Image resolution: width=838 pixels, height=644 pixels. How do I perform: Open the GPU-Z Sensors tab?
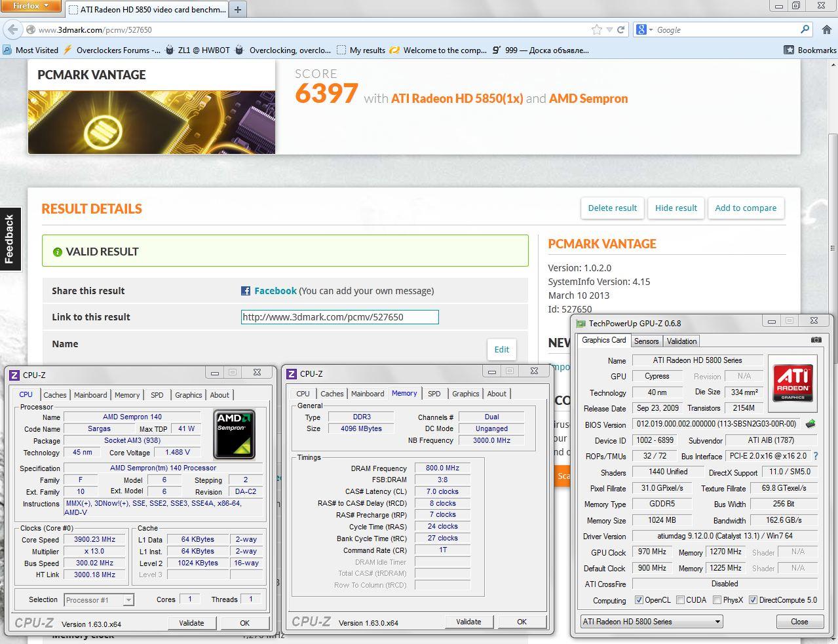pos(646,341)
